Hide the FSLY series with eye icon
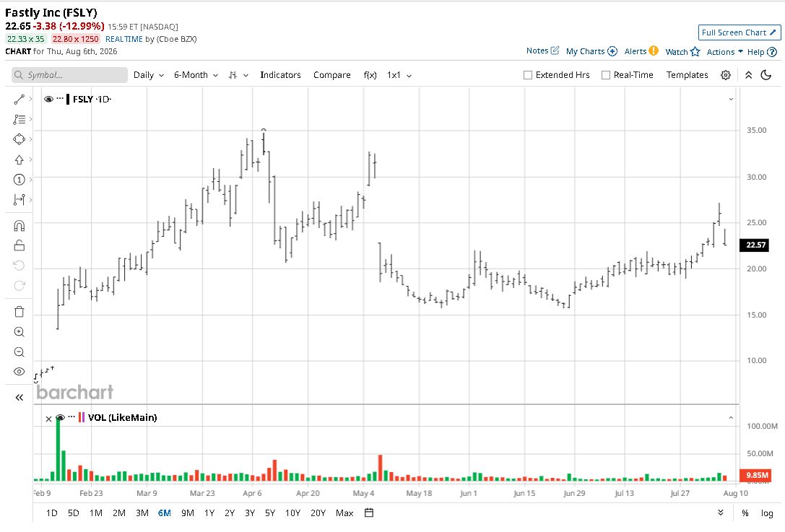The width and height of the screenshot is (785, 532). [x=48, y=99]
